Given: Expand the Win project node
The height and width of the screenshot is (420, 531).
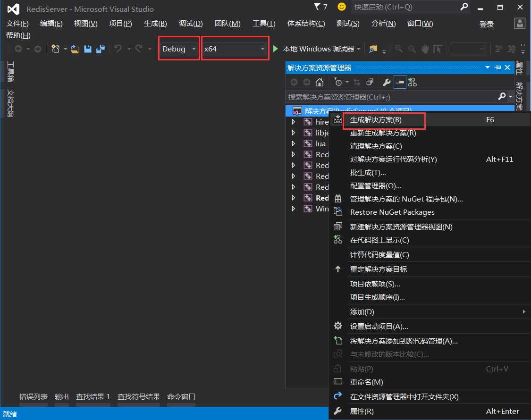Looking at the screenshot, I should point(294,208).
